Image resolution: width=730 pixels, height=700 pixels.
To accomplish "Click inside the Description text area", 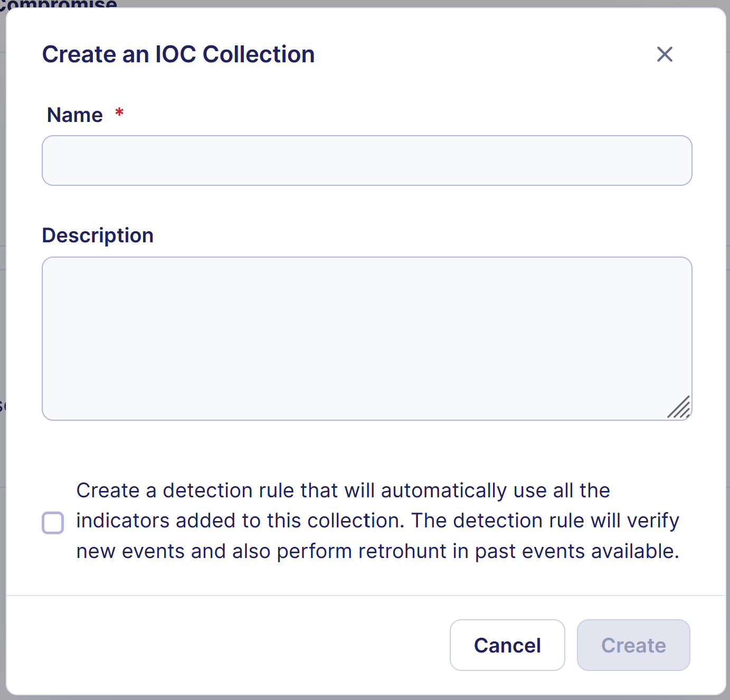I will pyautogui.click(x=366, y=338).
